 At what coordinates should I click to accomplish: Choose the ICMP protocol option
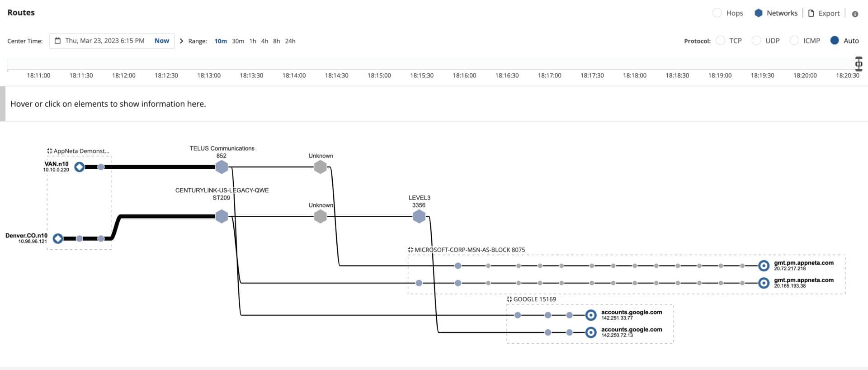point(794,41)
